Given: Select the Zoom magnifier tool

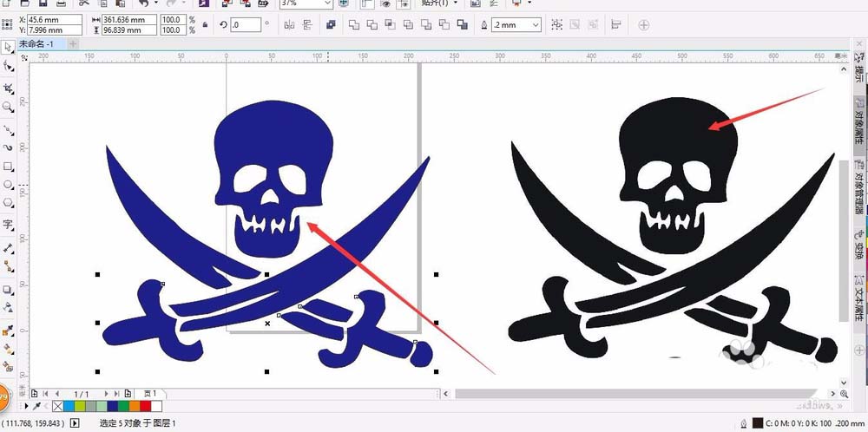Looking at the screenshot, I should click(x=9, y=107).
